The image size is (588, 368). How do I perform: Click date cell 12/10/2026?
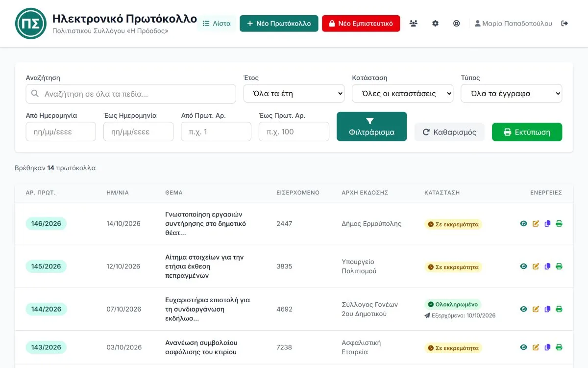point(123,266)
